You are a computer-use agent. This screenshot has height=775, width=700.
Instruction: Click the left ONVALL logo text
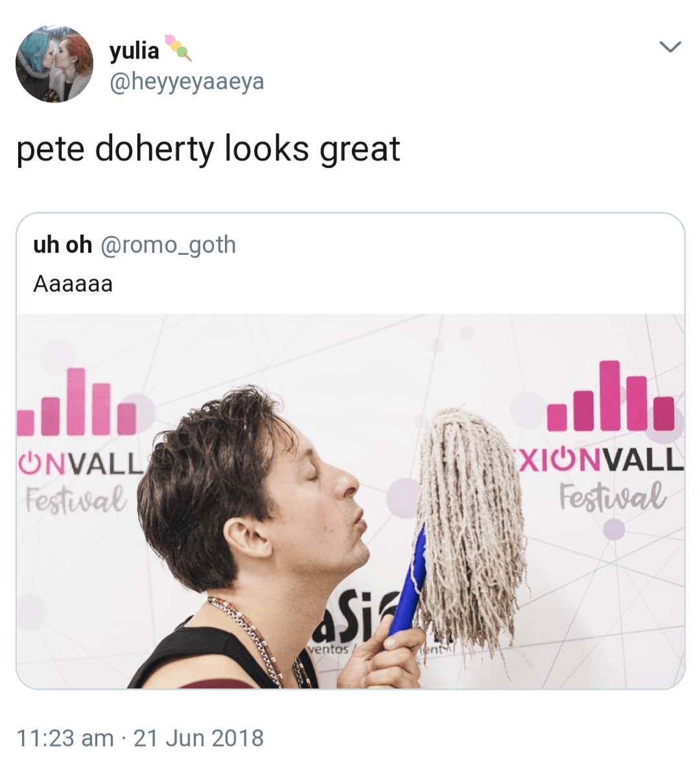click(x=80, y=464)
